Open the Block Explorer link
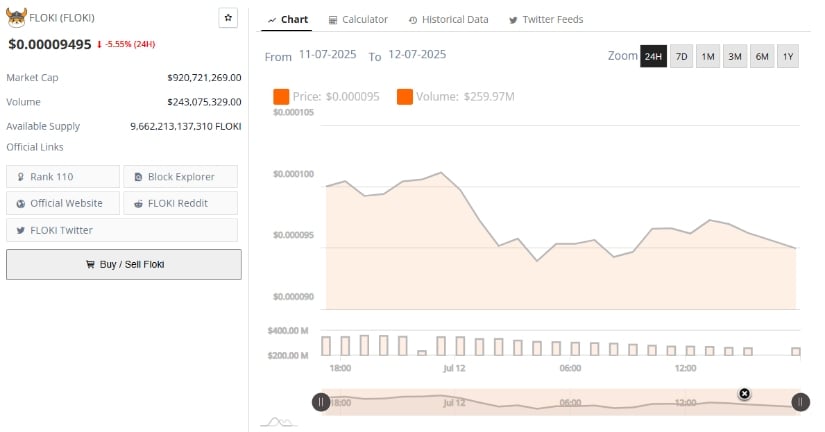 pyautogui.click(x=180, y=177)
